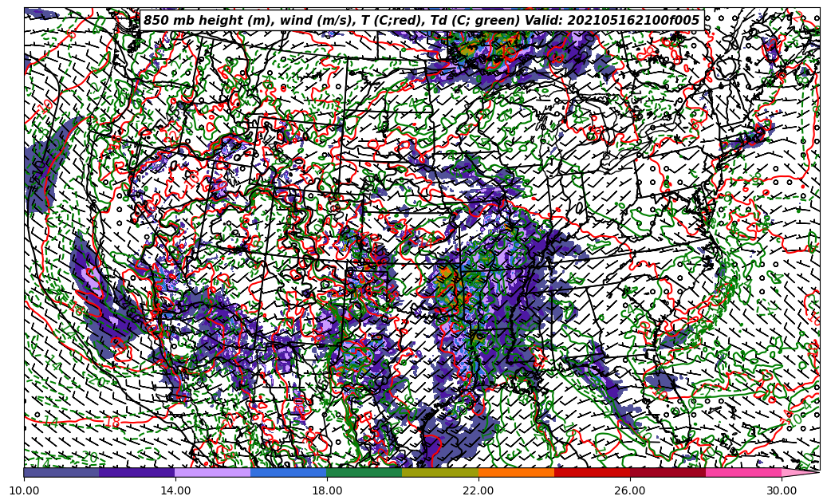The height and width of the screenshot is (504, 827).
Task: Click the 18.00 colorbar tick label
Action: [x=327, y=491]
